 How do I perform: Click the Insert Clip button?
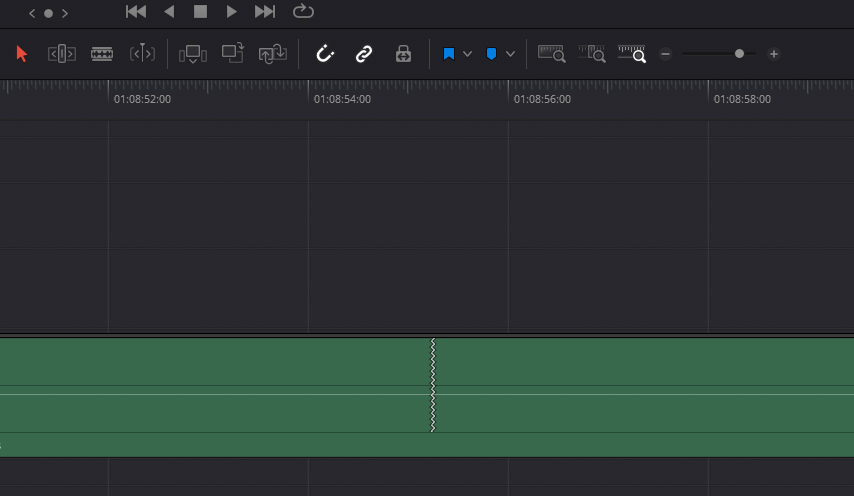click(x=193, y=54)
